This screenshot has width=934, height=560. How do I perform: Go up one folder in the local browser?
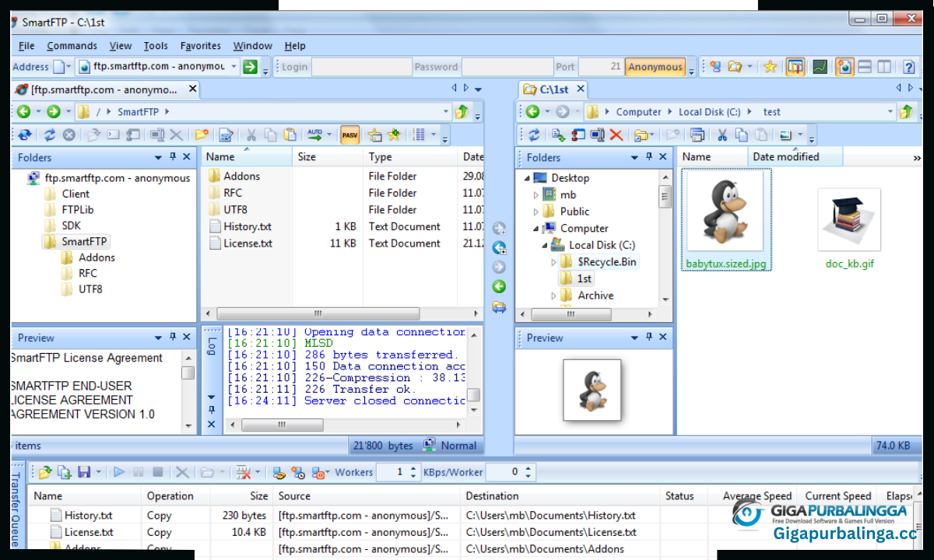click(906, 112)
